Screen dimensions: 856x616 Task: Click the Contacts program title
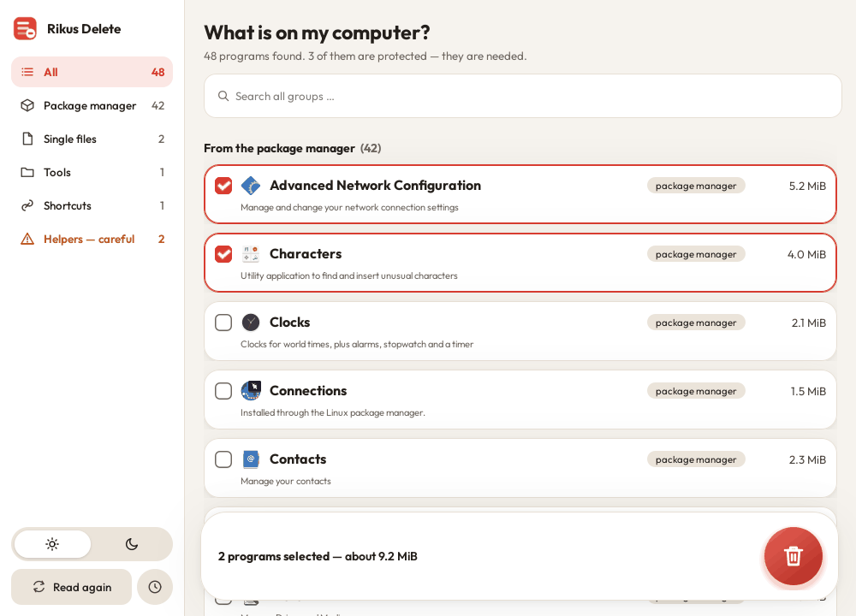pyautogui.click(x=298, y=459)
